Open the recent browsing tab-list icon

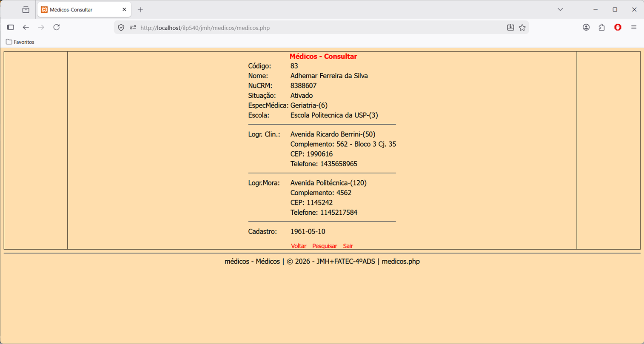(x=26, y=9)
